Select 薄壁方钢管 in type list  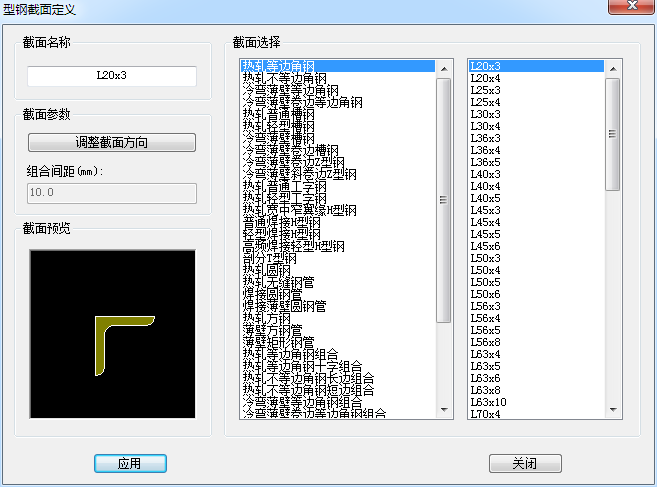pos(338,331)
